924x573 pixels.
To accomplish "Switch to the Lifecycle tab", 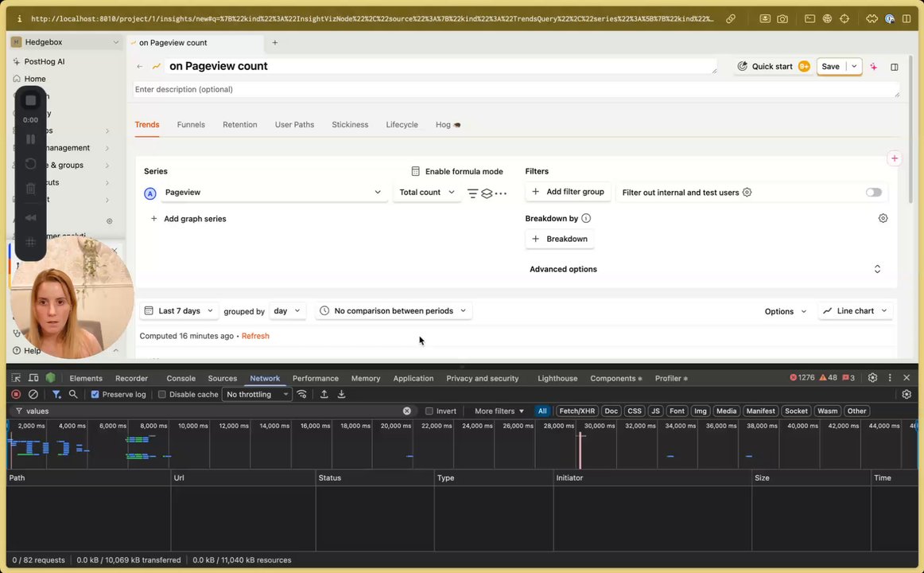I will [402, 124].
